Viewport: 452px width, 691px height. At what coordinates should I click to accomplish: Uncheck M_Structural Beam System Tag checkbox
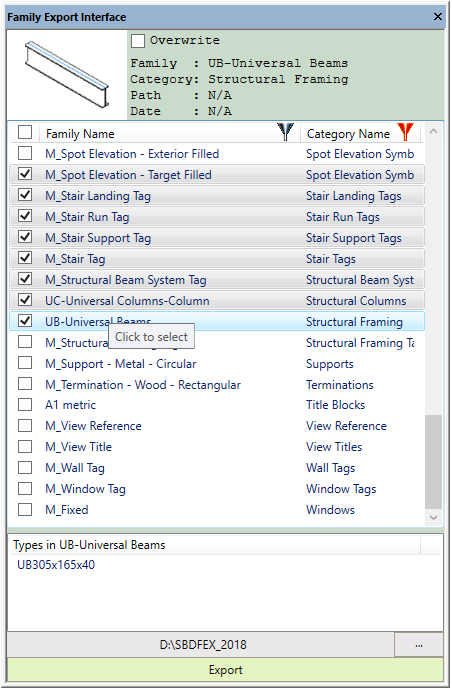[25, 279]
